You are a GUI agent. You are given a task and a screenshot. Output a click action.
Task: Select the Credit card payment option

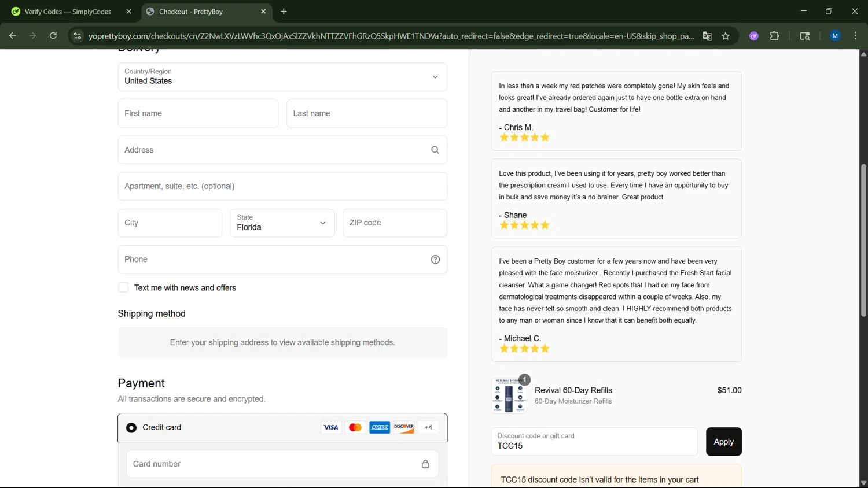tap(131, 428)
